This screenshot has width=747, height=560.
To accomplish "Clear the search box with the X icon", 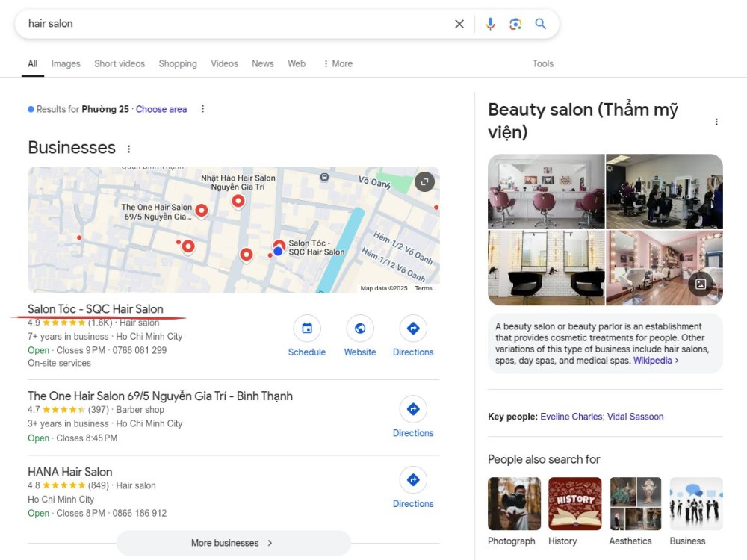I will pyautogui.click(x=459, y=24).
